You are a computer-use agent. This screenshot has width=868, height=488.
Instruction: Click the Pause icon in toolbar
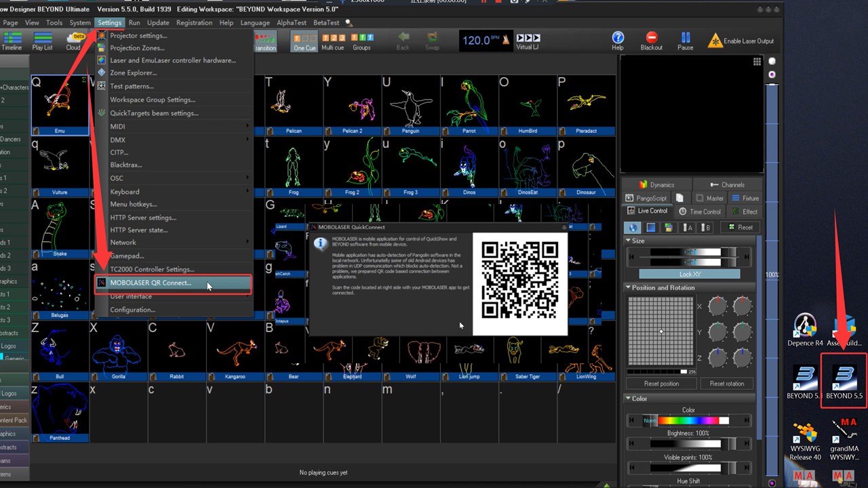[x=685, y=39]
